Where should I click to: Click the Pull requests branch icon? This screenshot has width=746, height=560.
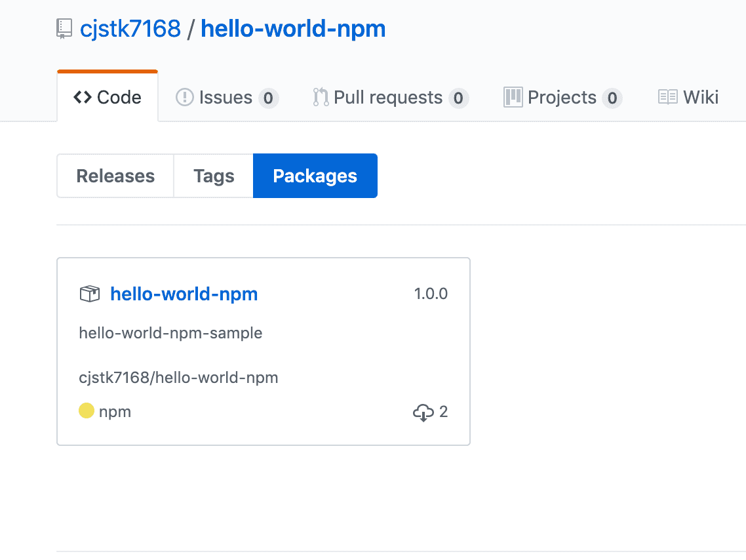point(321,98)
